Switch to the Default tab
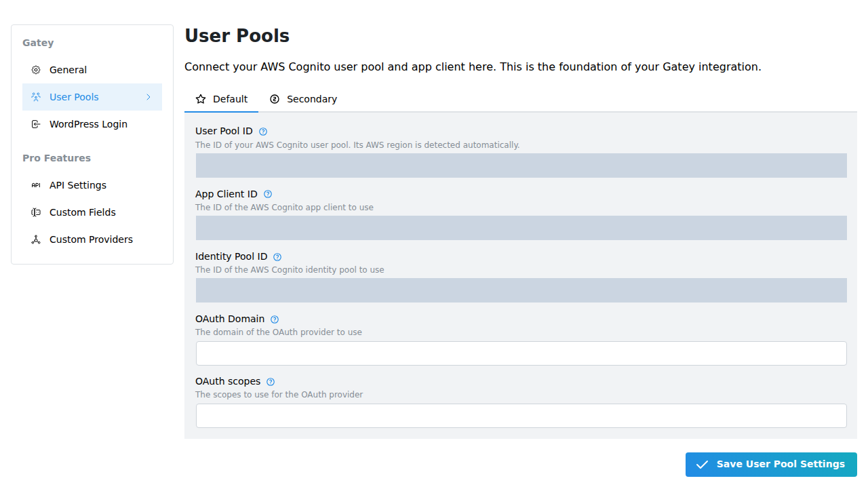Viewport: 868px width, 487px height. [221, 99]
